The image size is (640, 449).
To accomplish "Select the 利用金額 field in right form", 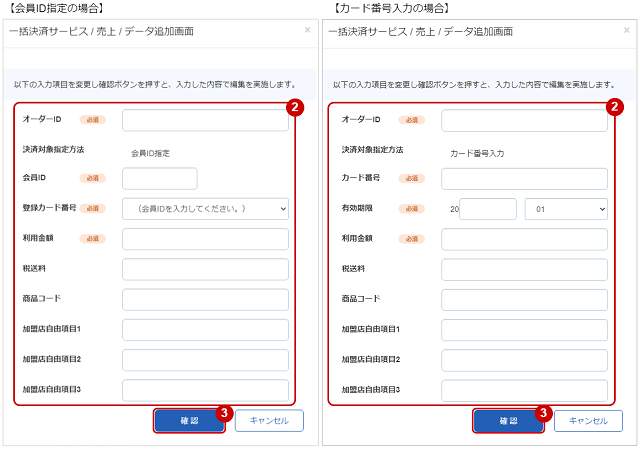I will (524, 239).
